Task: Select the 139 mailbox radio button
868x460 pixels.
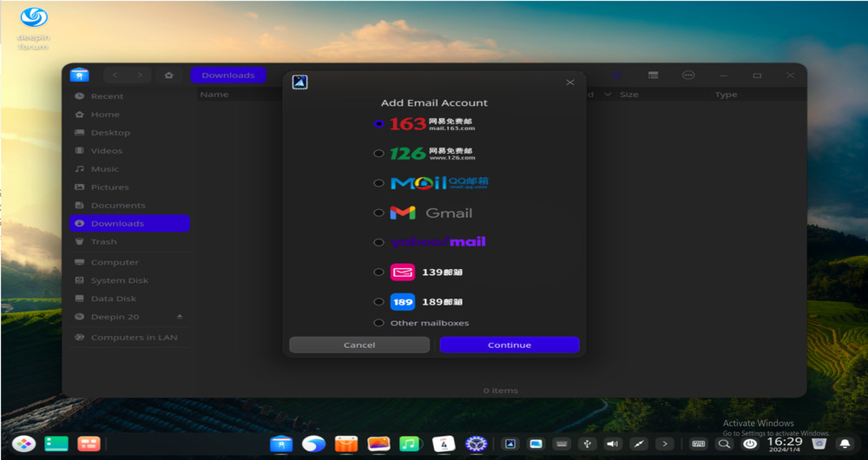Action: [x=378, y=272]
